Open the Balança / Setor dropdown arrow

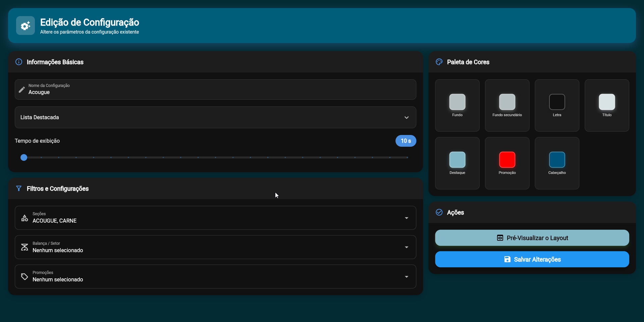(x=406, y=247)
